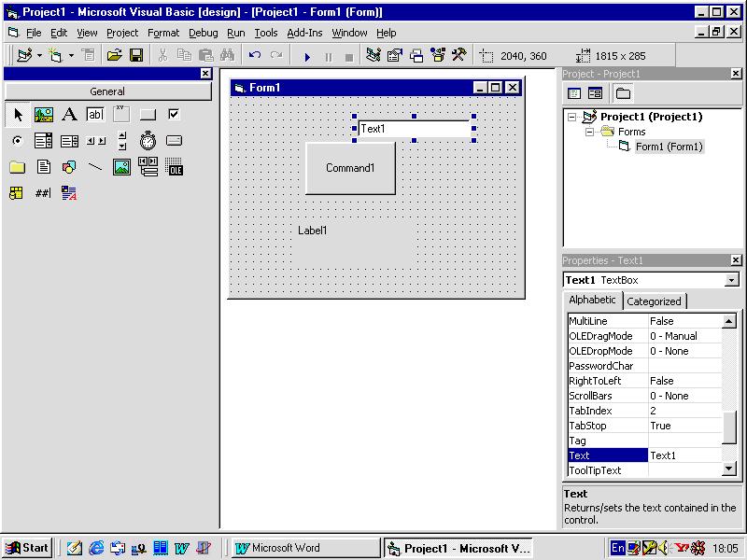Click the Windows Start button
Image resolution: width=747 pixels, height=560 pixels.
click(x=28, y=548)
